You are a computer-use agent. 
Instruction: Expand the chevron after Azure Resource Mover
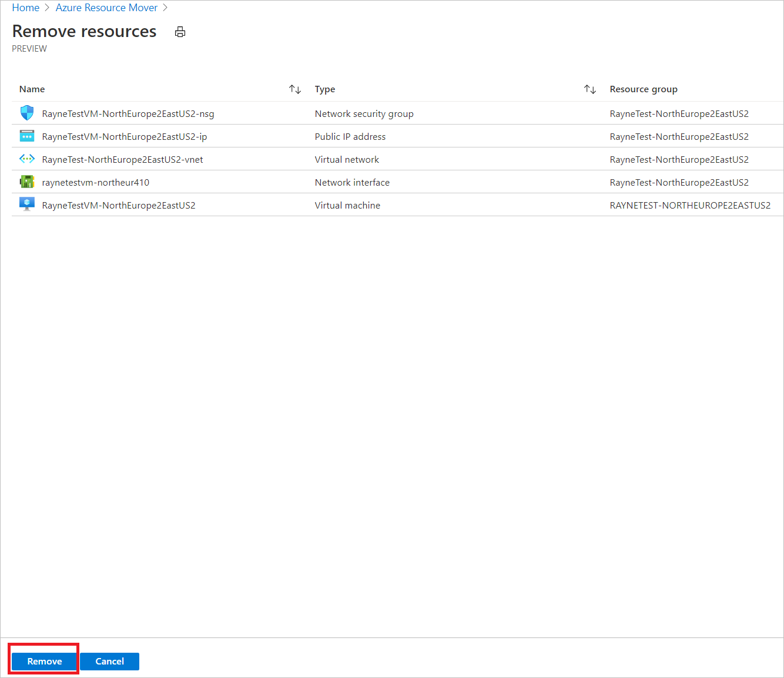165,8
